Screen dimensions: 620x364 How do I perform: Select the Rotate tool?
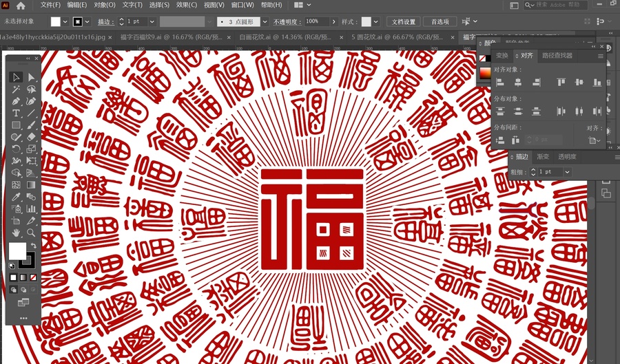coord(16,149)
